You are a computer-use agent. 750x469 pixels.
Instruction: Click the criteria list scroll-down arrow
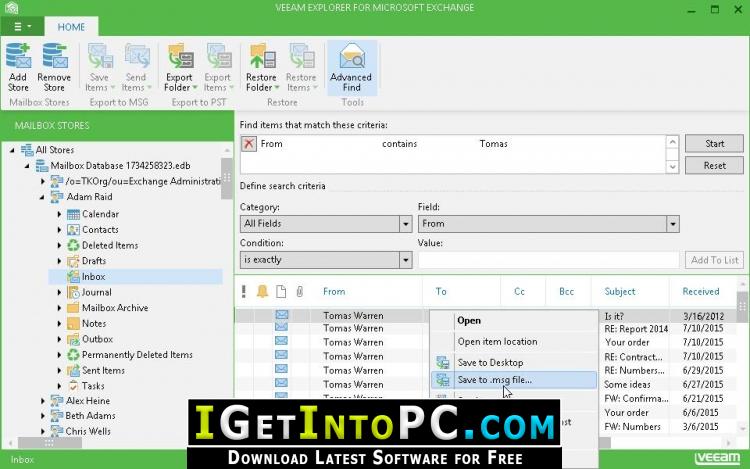pos(673,167)
